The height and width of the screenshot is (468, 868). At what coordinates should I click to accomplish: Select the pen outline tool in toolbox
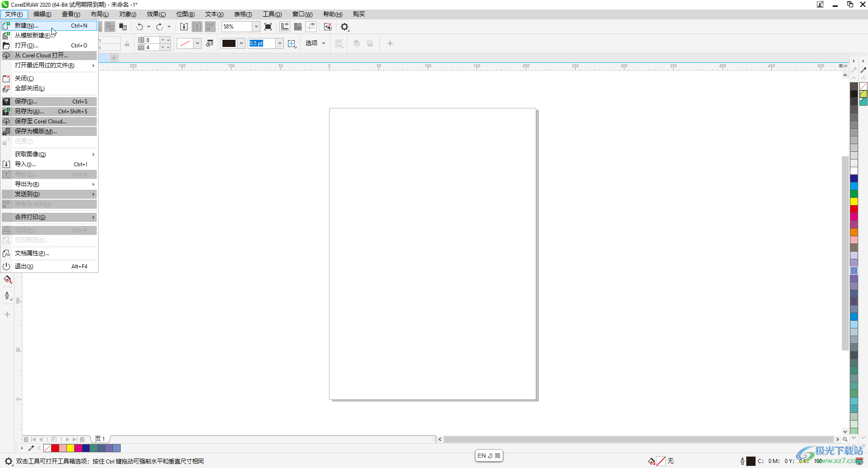[8, 296]
